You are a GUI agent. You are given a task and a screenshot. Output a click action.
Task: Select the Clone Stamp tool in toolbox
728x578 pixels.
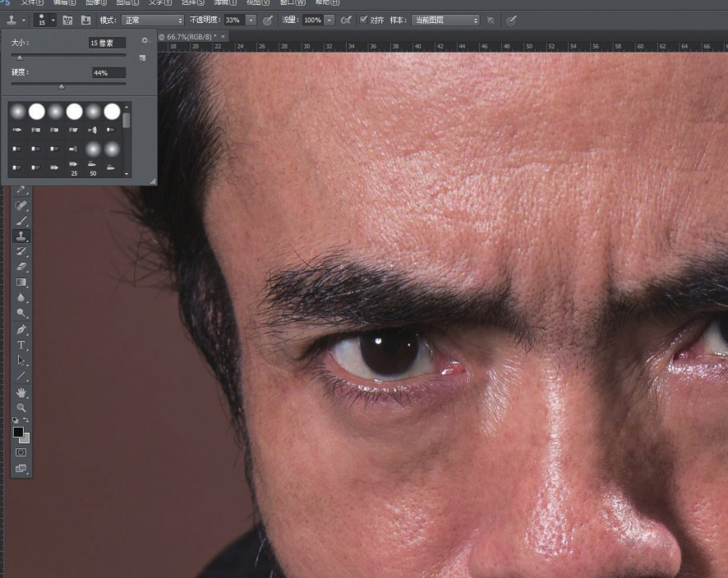(x=21, y=236)
